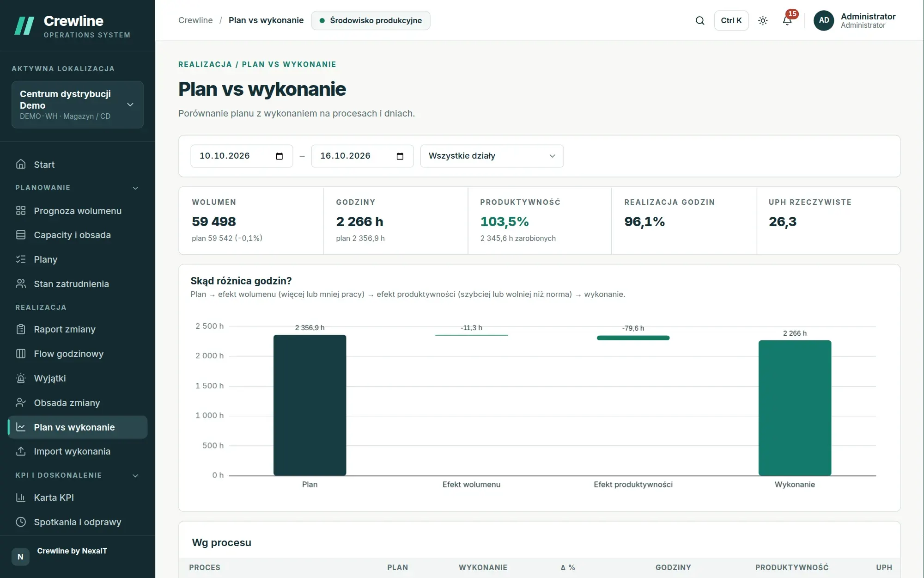The width and height of the screenshot is (924, 578).
Task: Click the PRODUKTYWNOŚĆ column header in table
Action: (x=792, y=567)
